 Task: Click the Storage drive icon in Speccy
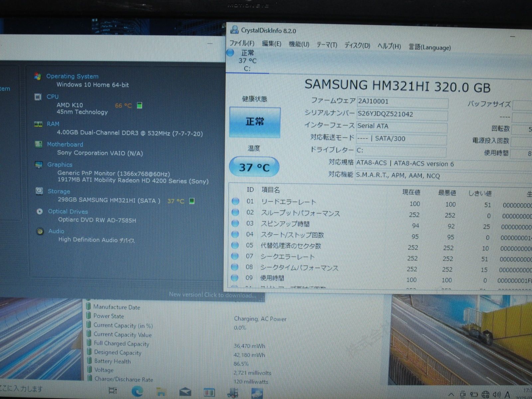(39, 191)
